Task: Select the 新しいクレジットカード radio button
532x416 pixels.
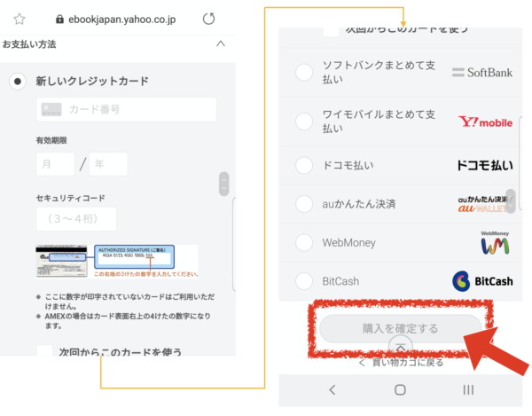Action: (x=17, y=82)
